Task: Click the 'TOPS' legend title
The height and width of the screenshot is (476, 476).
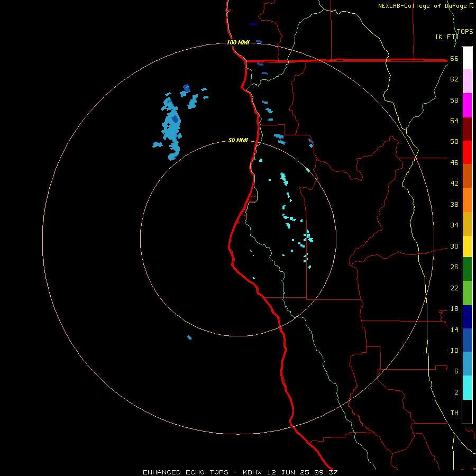Action: pyautogui.click(x=465, y=32)
